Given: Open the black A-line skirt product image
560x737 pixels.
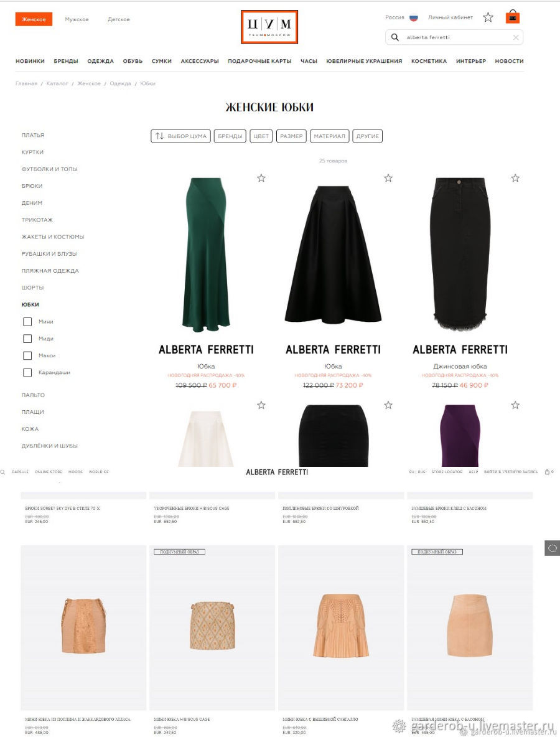Looking at the screenshot, I should tap(333, 255).
